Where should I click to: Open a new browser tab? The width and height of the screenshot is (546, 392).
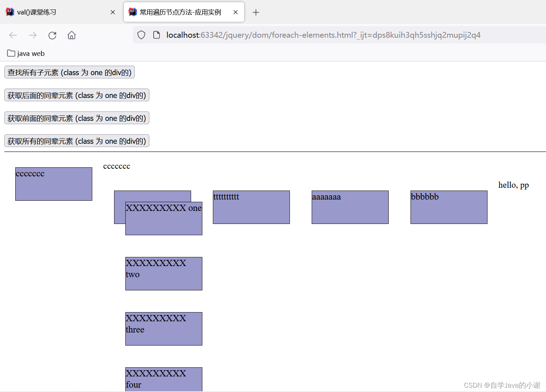(x=256, y=12)
